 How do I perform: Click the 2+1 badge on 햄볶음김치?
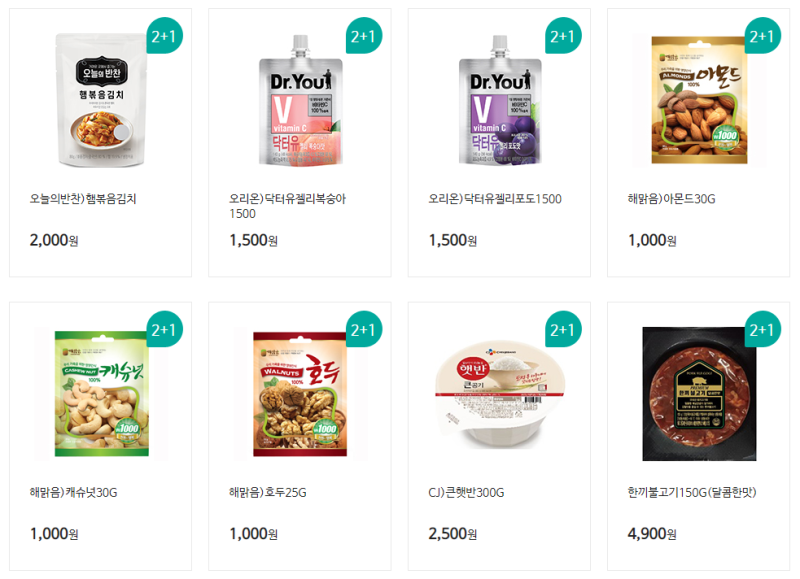point(164,36)
